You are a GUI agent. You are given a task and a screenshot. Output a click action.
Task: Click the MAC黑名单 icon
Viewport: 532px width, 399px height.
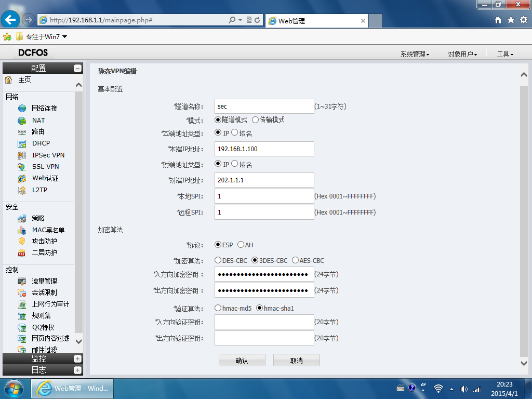(x=22, y=230)
